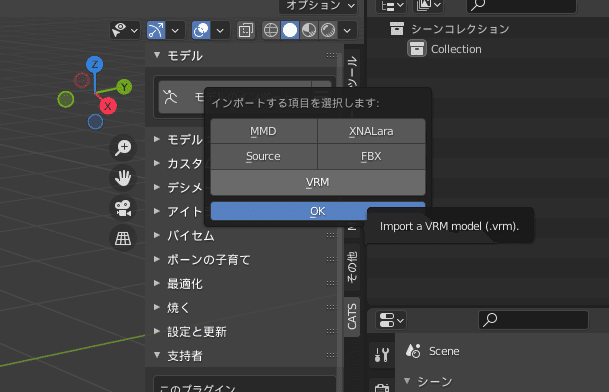The height and width of the screenshot is (392, 609).
Task: Click the red X axis gizmo handle
Action: (x=108, y=106)
